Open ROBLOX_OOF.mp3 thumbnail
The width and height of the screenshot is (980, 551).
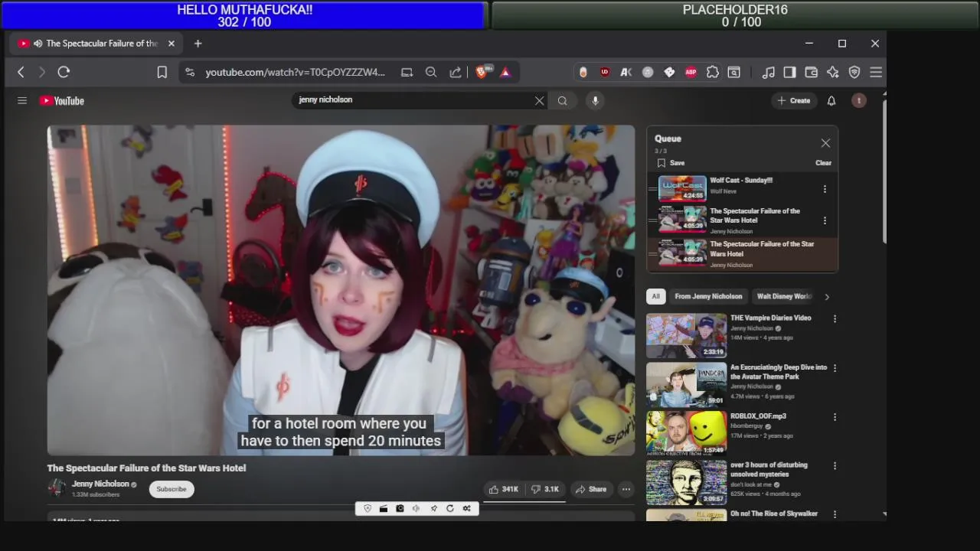[x=686, y=433]
